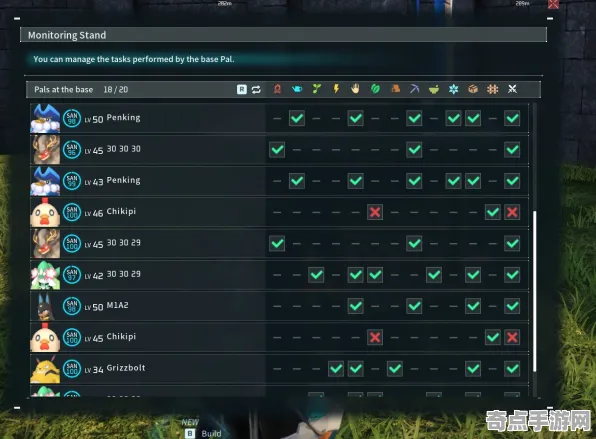Select the Mining pickaxe work icon
Image resolution: width=596 pixels, height=439 pixels.
(x=414, y=89)
